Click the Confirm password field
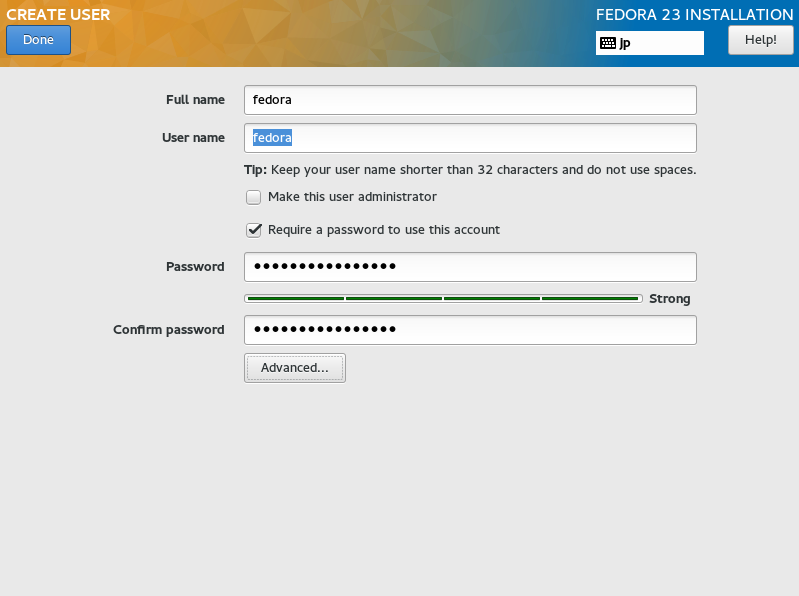 point(470,330)
